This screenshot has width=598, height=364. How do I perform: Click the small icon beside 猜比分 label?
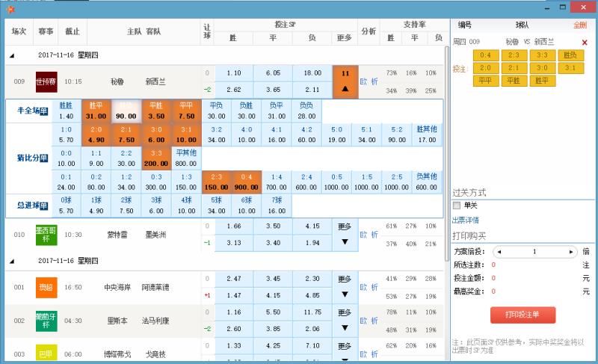[44, 158]
